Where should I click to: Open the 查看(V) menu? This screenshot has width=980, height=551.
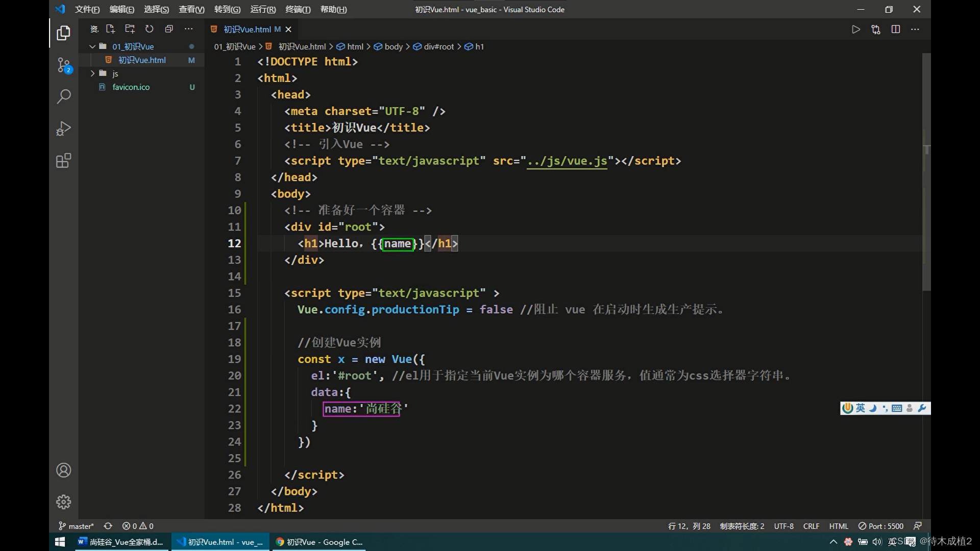[x=192, y=9]
